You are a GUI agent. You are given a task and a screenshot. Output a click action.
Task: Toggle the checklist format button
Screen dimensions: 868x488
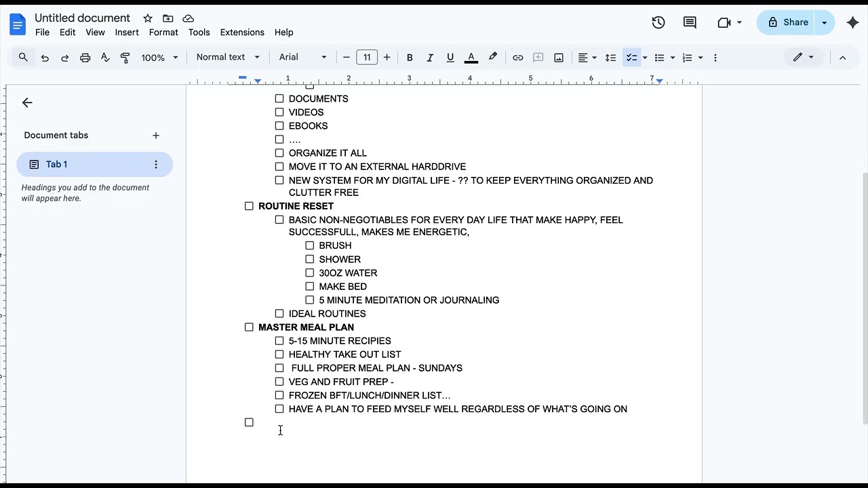coord(631,58)
